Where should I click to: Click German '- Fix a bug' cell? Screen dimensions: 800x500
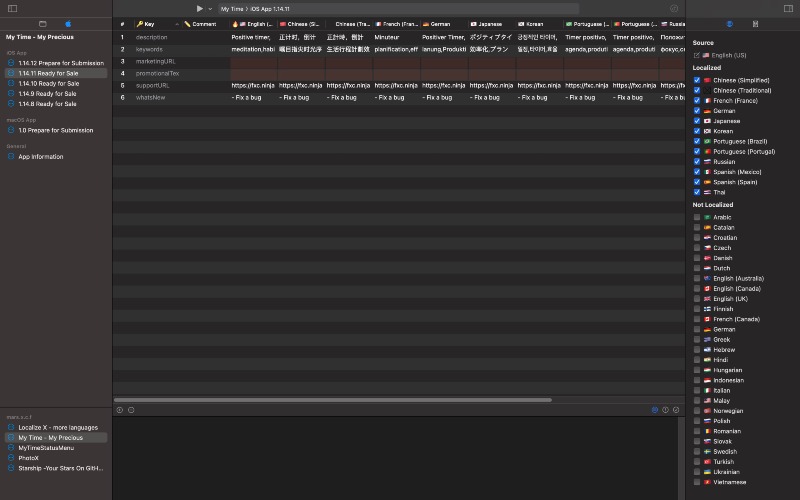coord(444,97)
